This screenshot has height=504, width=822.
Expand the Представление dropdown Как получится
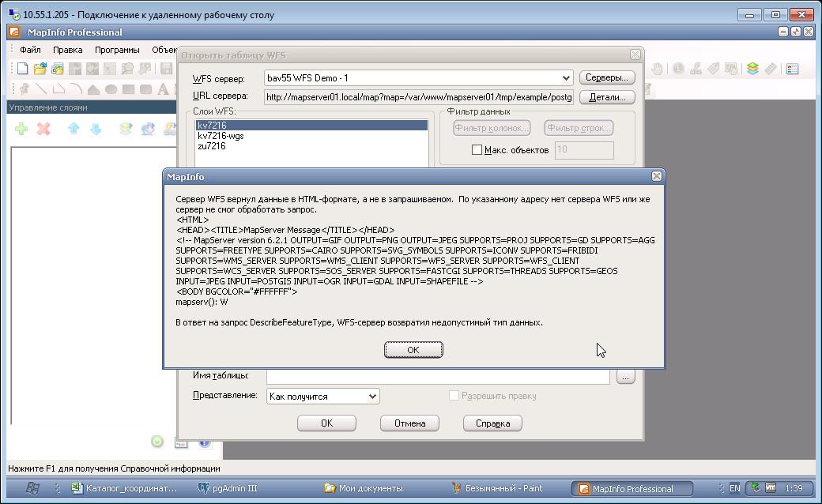(372, 396)
